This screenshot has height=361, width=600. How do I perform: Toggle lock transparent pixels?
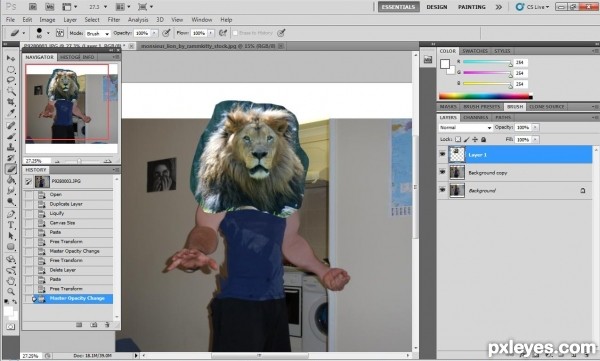pyautogui.click(x=458, y=140)
